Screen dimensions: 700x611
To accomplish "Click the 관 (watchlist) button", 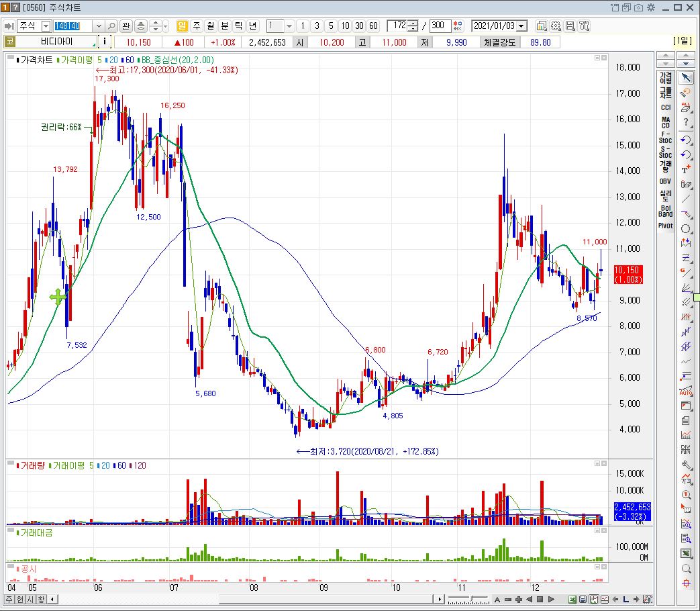I will 126,26.
